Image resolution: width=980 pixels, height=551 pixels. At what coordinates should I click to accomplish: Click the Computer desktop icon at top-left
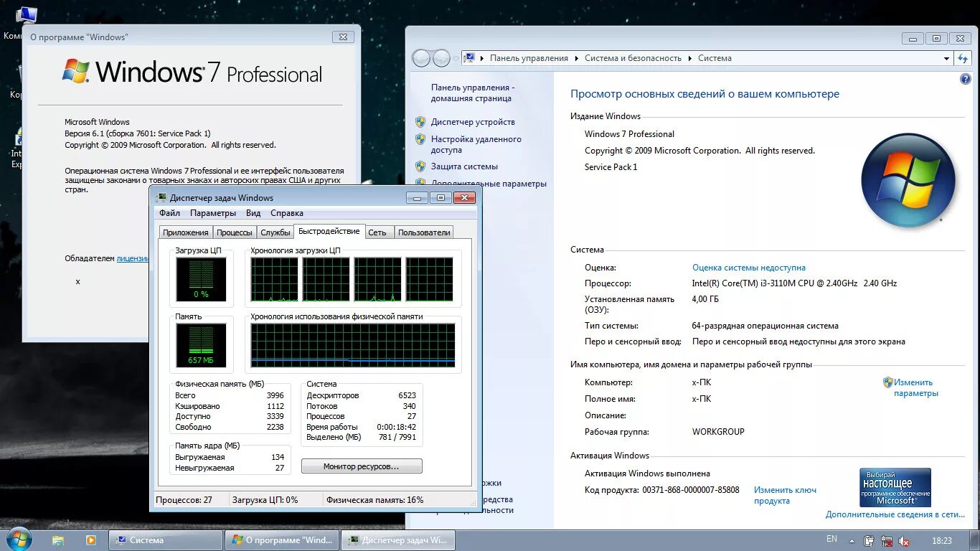26,16
